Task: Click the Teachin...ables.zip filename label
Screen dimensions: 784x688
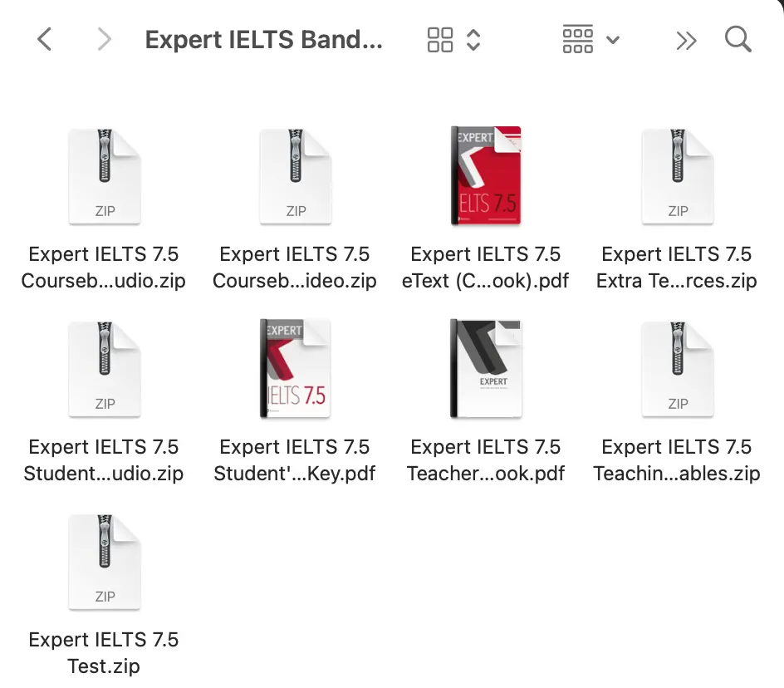Action: pyautogui.click(x=677, y=460)
